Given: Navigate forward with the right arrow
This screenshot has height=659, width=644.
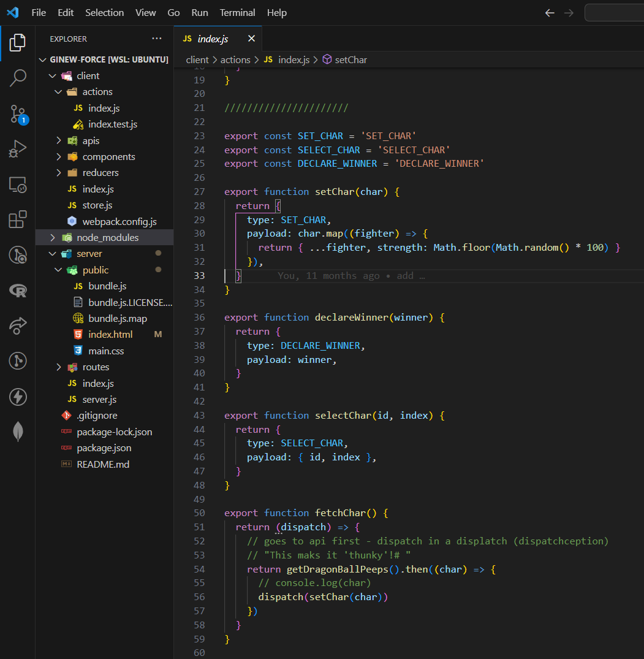Looking at the screenshot, I should coord(569,13).
